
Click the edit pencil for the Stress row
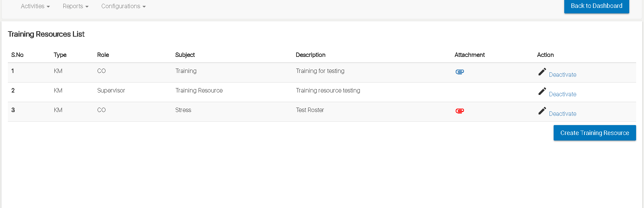coord(542,111)
